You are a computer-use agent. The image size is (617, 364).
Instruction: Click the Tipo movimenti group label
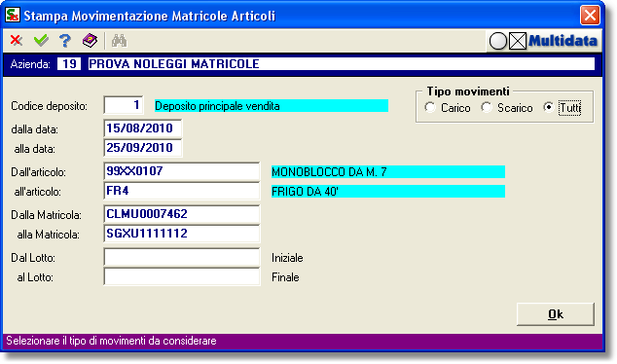click(468, 91)
